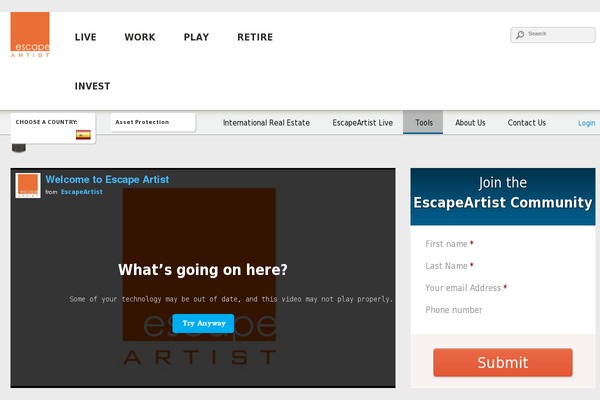Open the Asset Protection dropdown
600x400 pixels.
[x=153, y=122]
